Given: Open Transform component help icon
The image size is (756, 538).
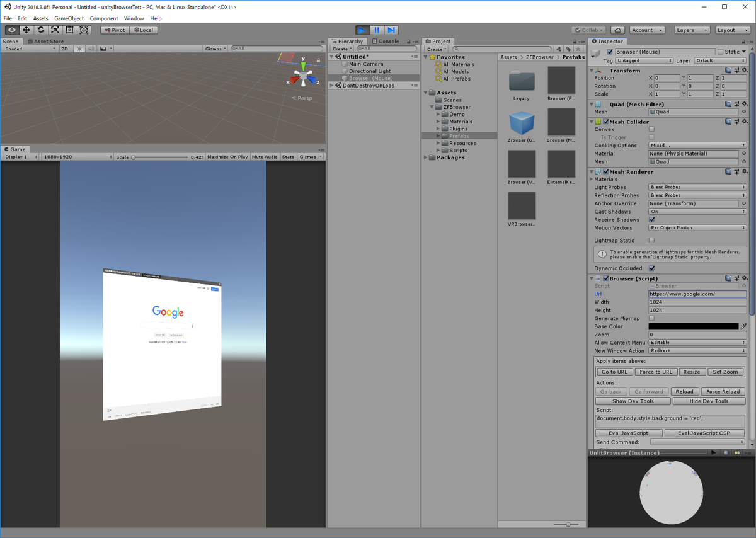Looking at the screenshot, I should coord(728,71).
